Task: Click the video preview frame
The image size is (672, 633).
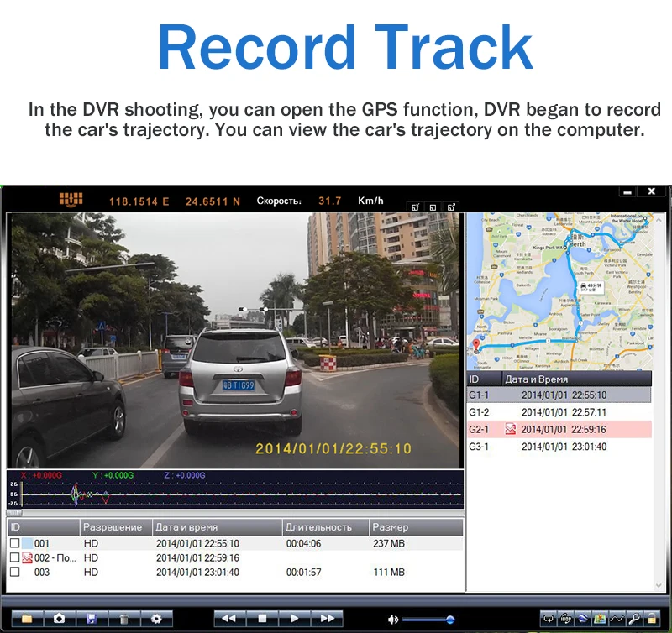Action: pyautogui.click(x=235, y=341)
